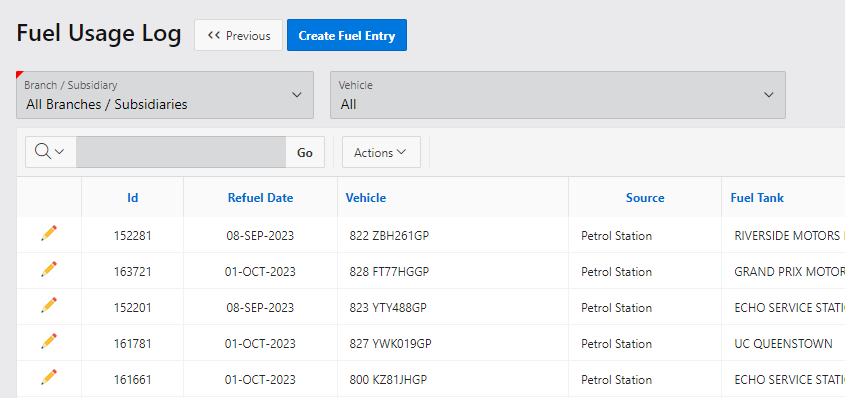This screenshot has width=845, height=398.
Task: Open the Vehicle filter dropdown
Action: 558,95
